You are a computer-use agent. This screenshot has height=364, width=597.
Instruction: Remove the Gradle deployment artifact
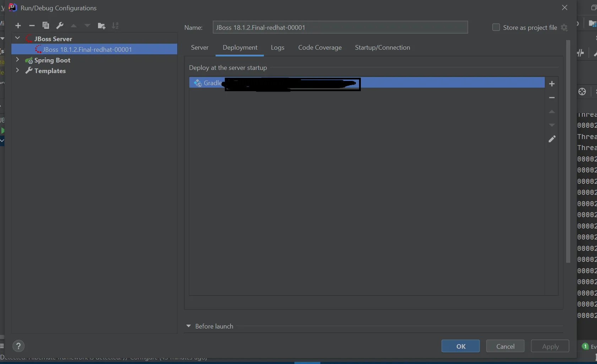pyautogui.click(x=552, y=98)
